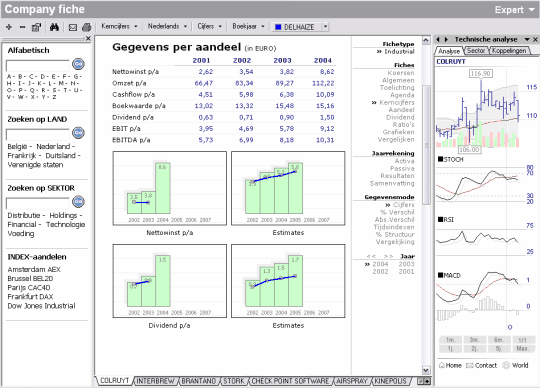Open the Amsterdam AEX index link
Screen dimensions: 540x388
tap(34, 269)
